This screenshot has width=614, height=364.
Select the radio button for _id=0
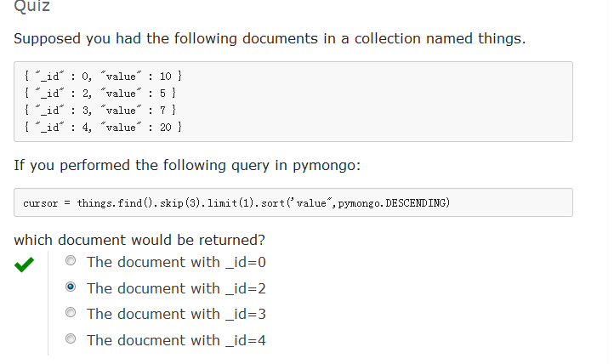71,261
